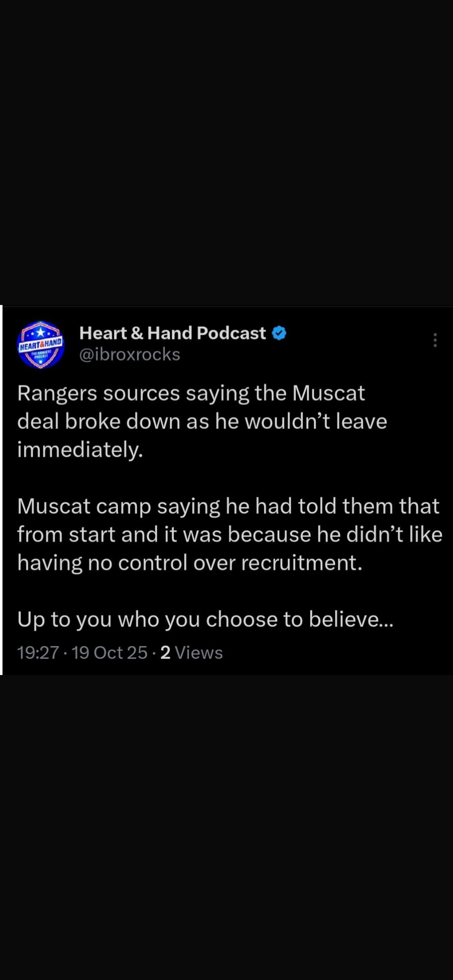Click the Heart & Hand Podcast profile avatar
453x980 pixels.
tap(41, 345)
